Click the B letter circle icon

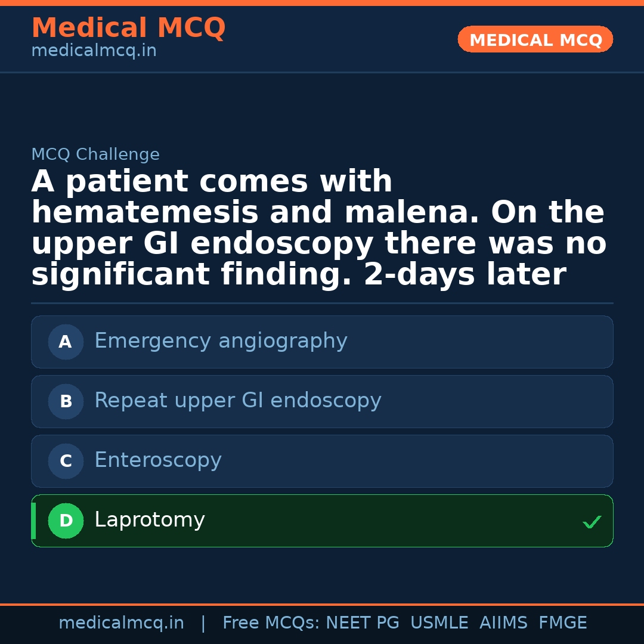point(66,401)
